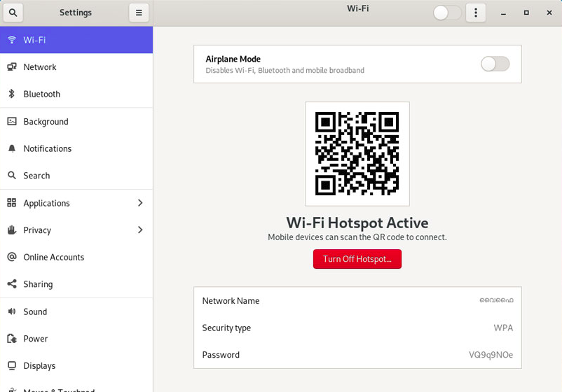The width and height of the screenshot is (562, 392).
Task: Open the Settings hamburger menu
Action: coord(139,13)
